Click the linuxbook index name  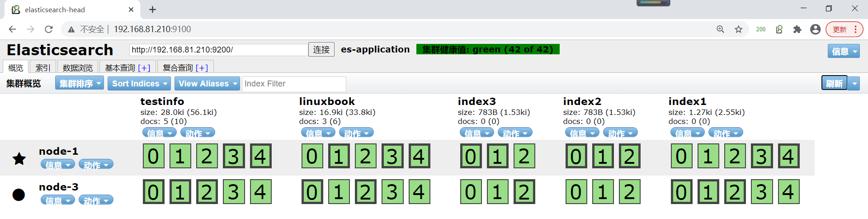tap(327, 101)
